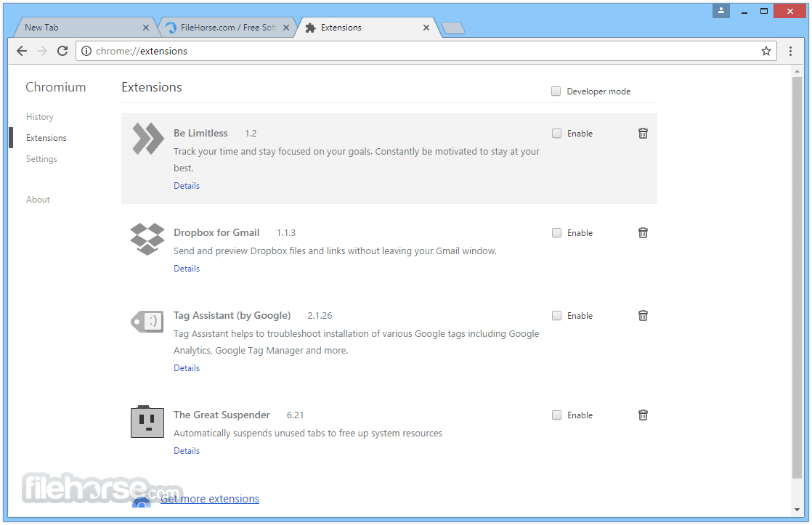
Task: Open a new tab with the new-tab button
Action: 454,28
